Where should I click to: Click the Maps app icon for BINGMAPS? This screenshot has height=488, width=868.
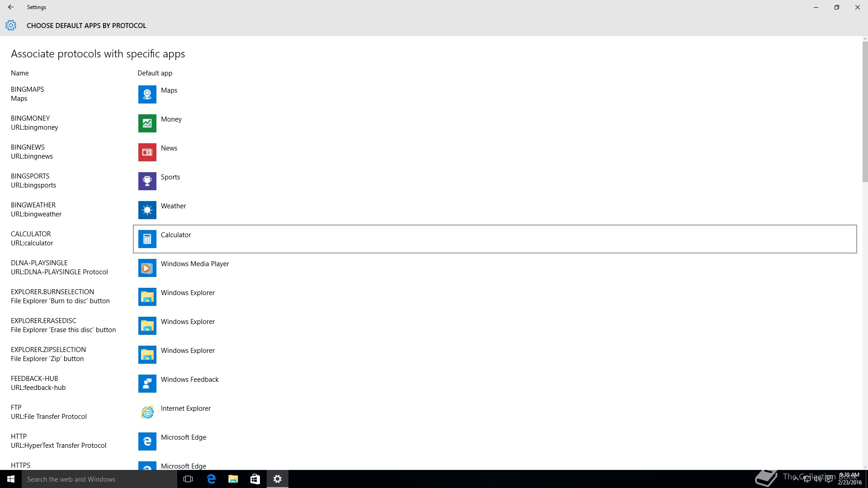click(x=147, y=94)
